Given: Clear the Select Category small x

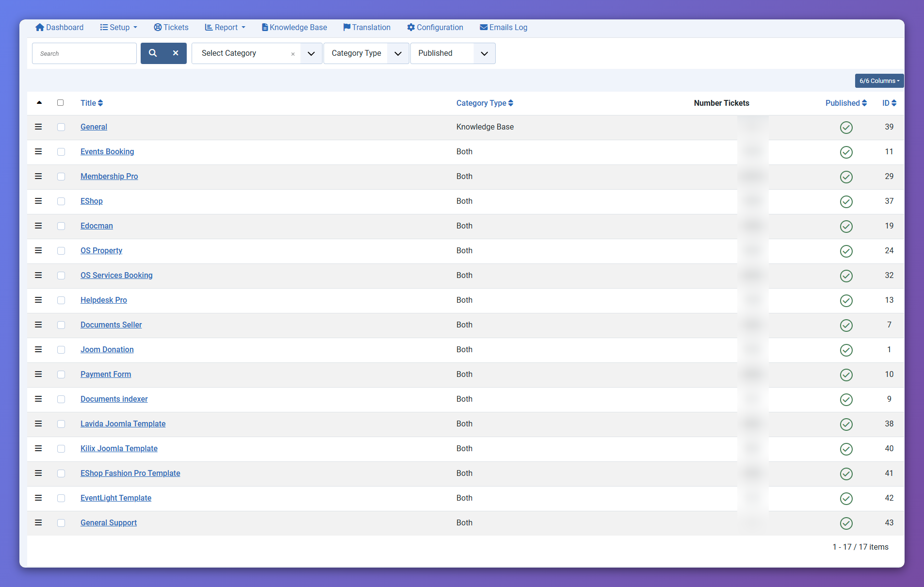Looking at the screenshot, I should 293,54.
